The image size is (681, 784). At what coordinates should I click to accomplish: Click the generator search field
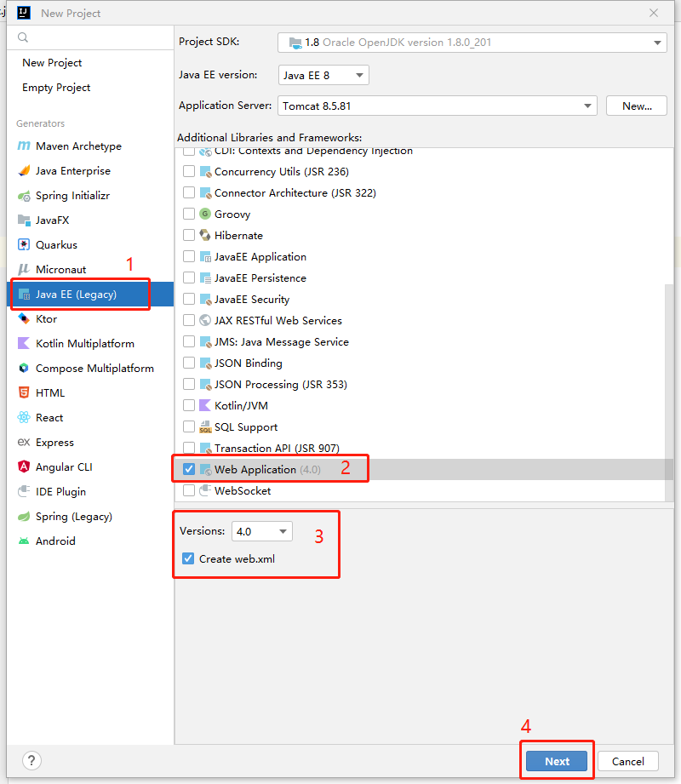(90, 37)
